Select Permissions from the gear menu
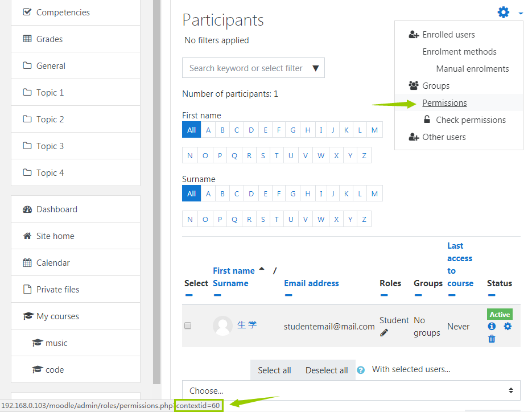This screenshot has width=532, height=412. point(444,102)
